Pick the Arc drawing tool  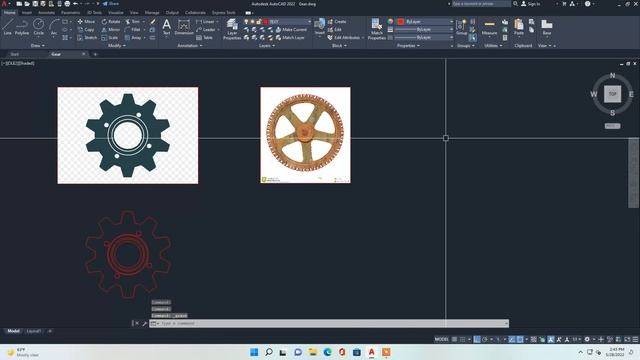pyautogui.click(x=54, y=27)
